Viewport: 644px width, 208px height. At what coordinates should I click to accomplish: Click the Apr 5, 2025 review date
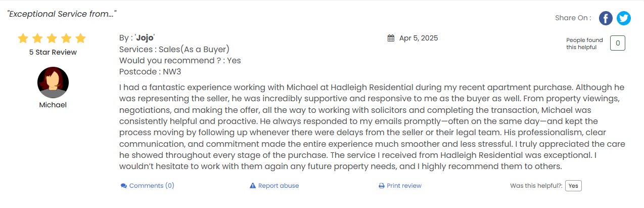click(419, 38)
